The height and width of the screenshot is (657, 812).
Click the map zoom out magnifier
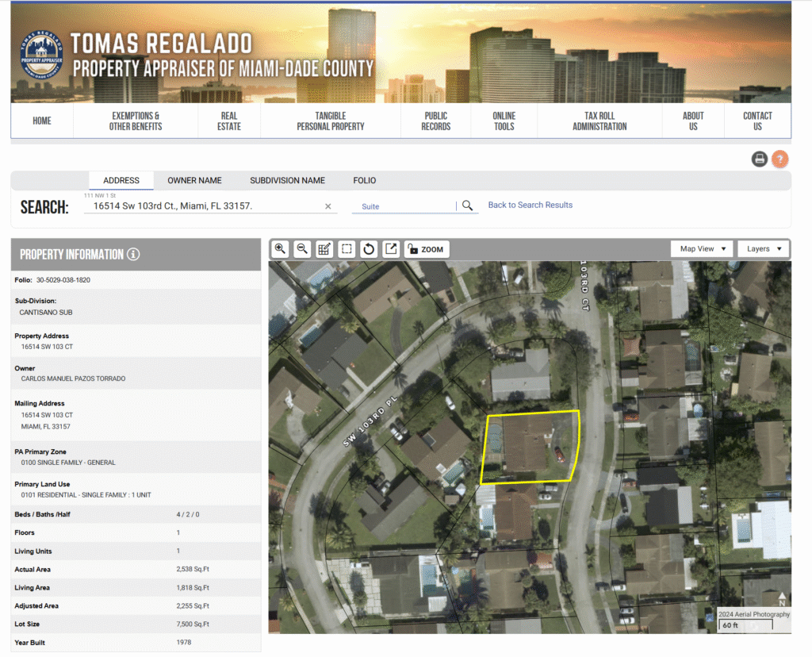pos(302,249)
